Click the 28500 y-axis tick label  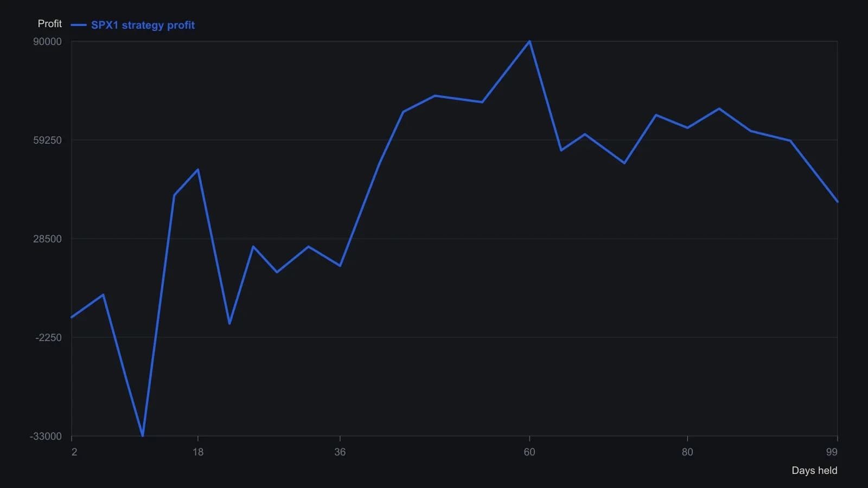tap(48, 239)
